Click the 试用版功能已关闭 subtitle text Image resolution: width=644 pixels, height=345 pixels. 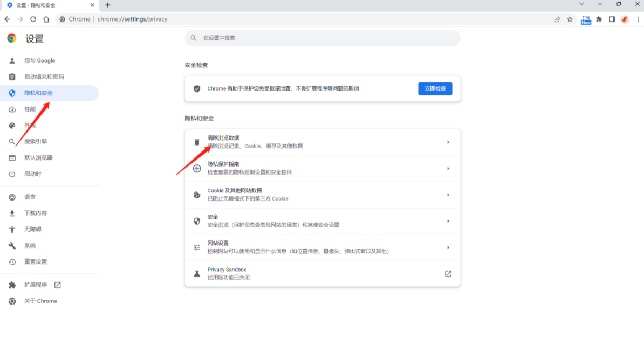[228, 278]
